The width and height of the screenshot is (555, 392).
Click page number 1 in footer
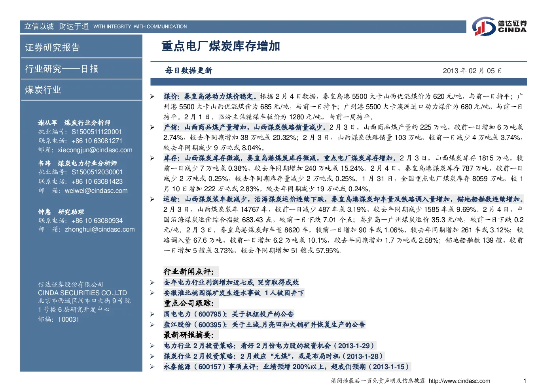525,381
